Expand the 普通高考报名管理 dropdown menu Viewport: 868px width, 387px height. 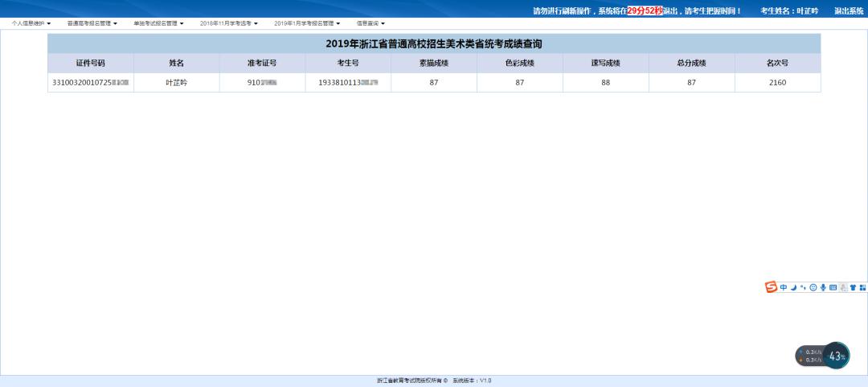92,23
